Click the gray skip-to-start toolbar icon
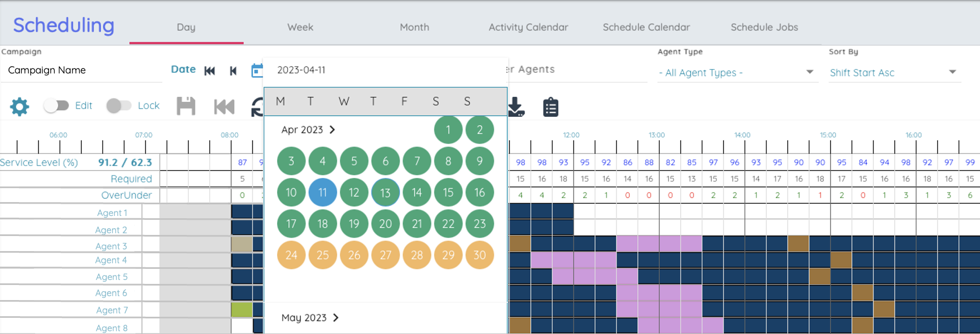980x334 pixels. [x=224, y=106]
